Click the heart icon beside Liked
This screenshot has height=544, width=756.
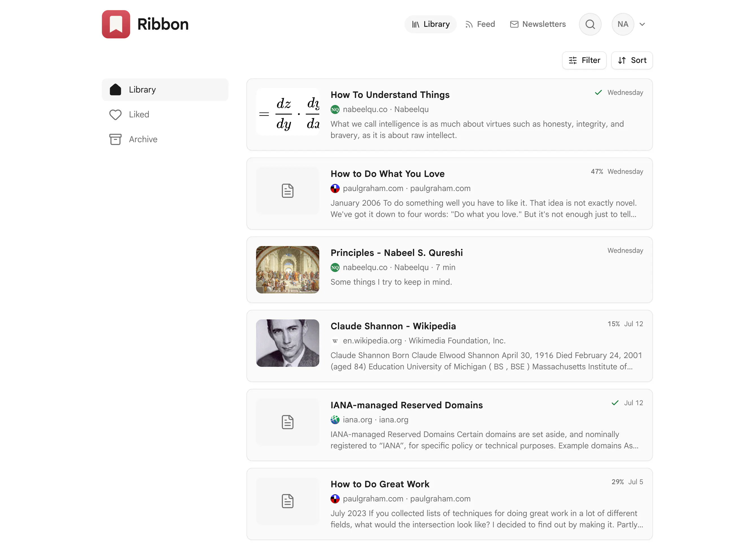115,115
